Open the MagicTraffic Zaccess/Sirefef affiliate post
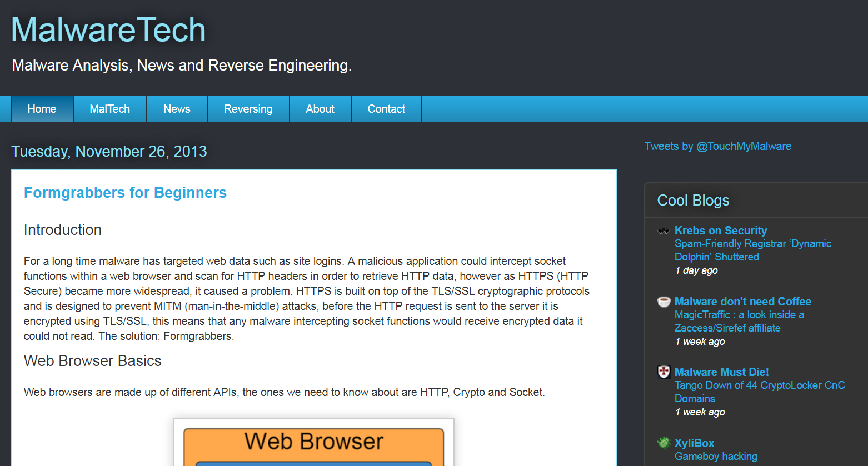This screenshot has height=466, width=868. [739, 322]
